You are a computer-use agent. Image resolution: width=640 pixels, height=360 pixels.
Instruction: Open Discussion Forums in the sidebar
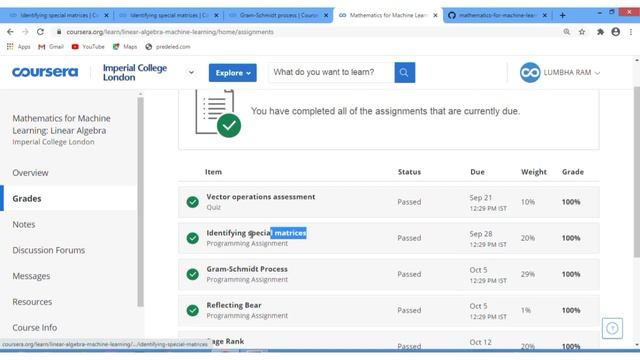click(49, 250)
